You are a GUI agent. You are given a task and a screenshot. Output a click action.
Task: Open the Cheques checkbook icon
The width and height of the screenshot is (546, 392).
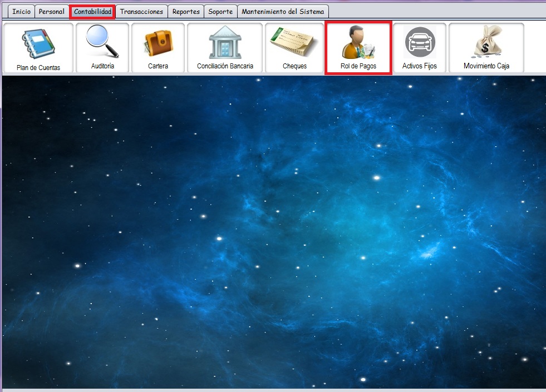[294, 42]
